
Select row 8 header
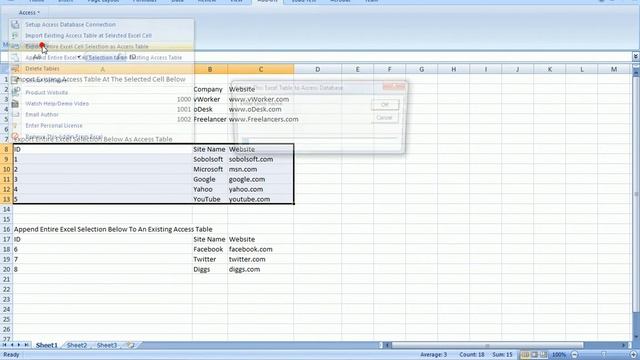pyautogui.click(x=6, y=149)
